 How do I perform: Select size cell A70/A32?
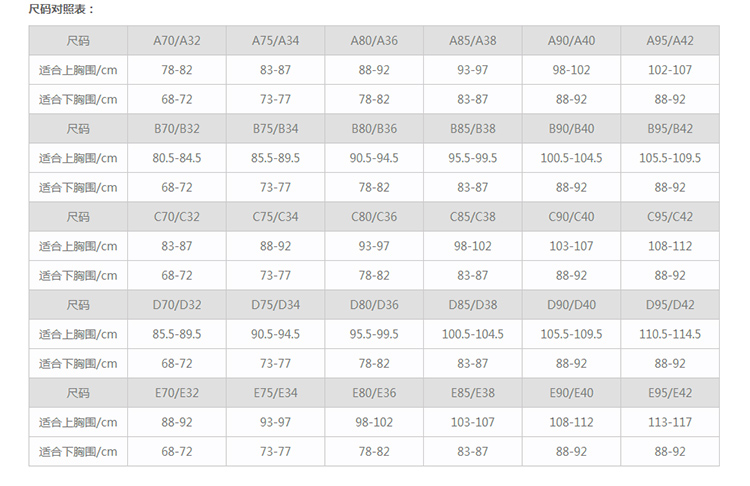177,41
